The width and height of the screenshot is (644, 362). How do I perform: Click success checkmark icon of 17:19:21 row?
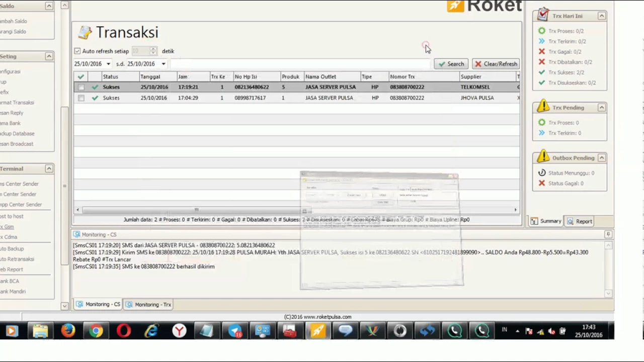95,87
